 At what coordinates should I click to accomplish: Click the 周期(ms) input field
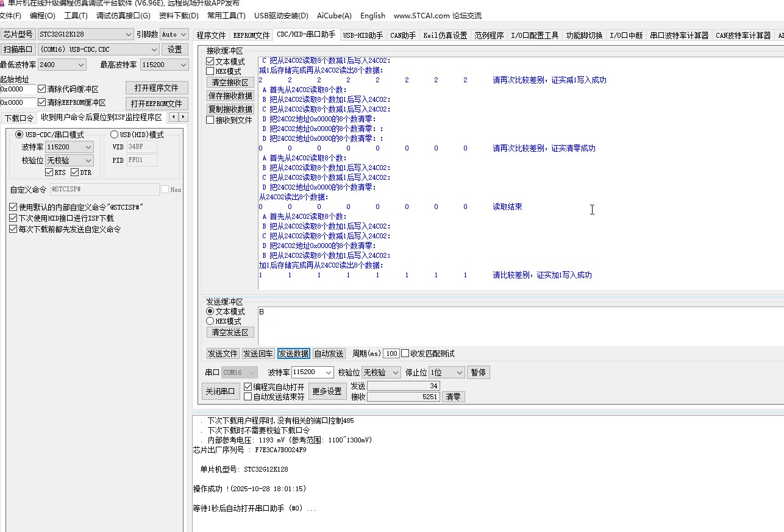tap(391, 353)
